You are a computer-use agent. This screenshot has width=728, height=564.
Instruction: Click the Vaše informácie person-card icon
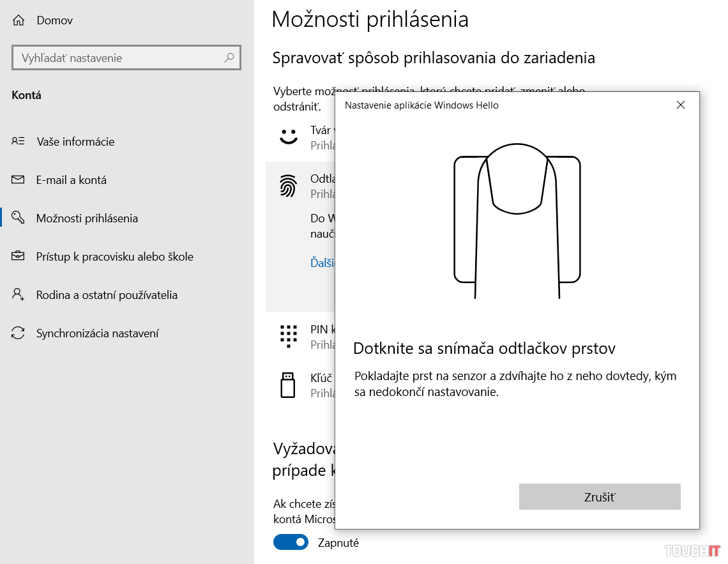pos(18,141)
